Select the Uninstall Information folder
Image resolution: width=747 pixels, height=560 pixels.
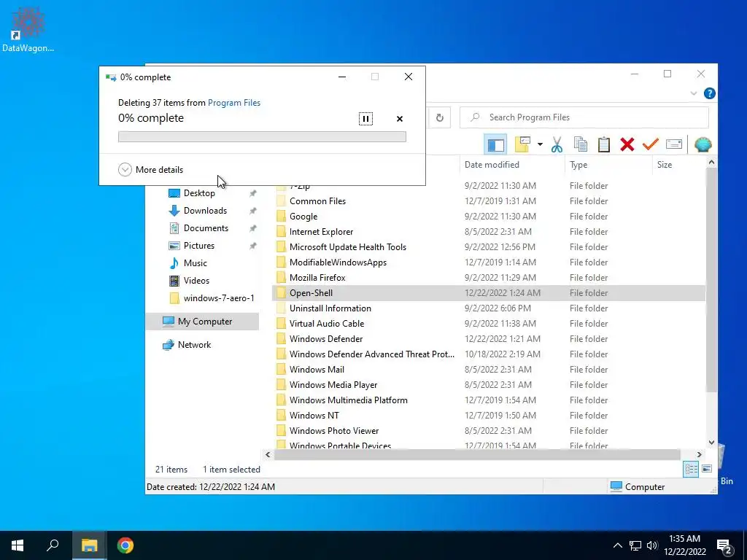tap(330, 308)
